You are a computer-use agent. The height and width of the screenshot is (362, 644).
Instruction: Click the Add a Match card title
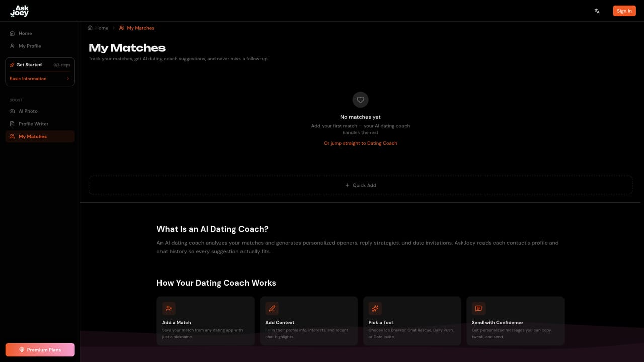(177, 323)
